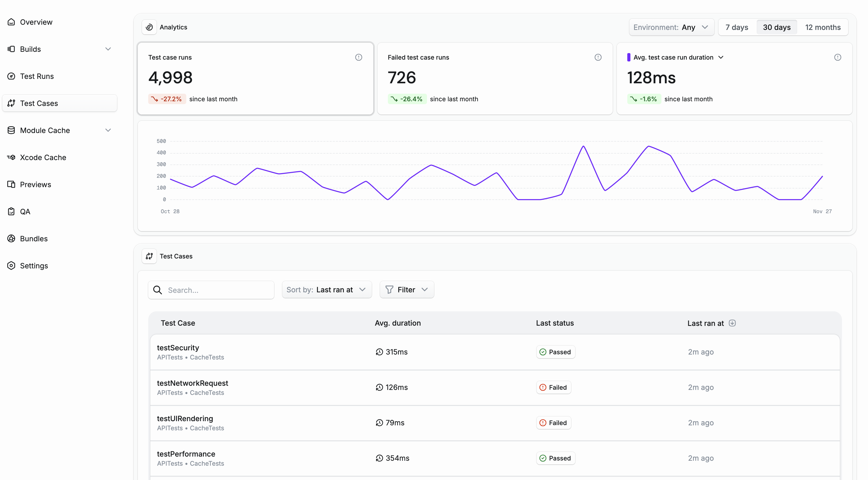Open the Filter button menu
Screen dimensions: 868x480
(x=406, y=289)
